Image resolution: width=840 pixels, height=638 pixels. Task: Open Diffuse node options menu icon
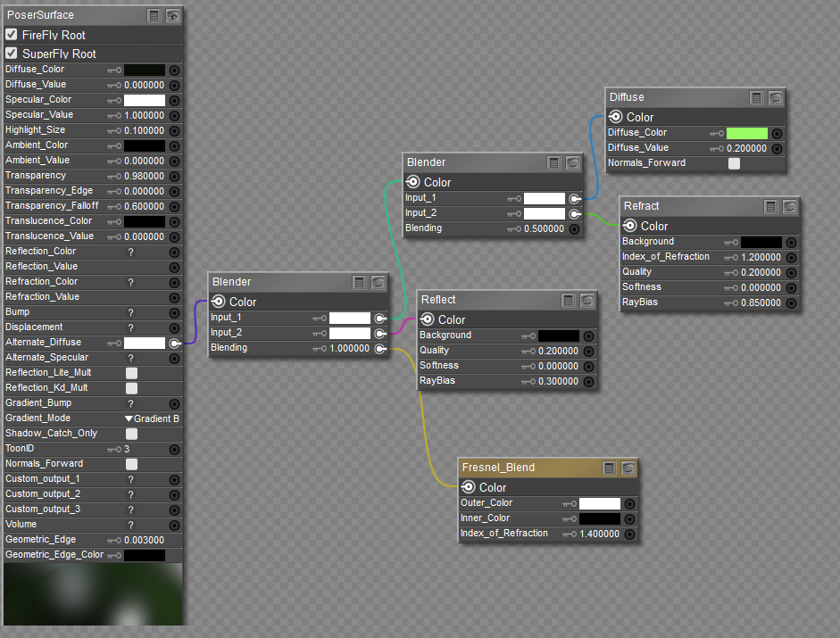[x=756, y=98]
